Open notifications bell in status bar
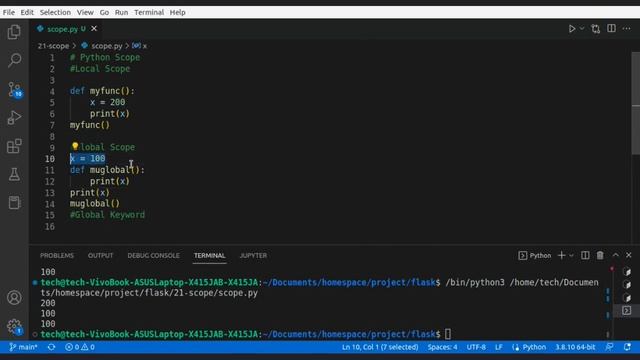The width and height of the screenshot is (640, 360). [x=627, y=347]
